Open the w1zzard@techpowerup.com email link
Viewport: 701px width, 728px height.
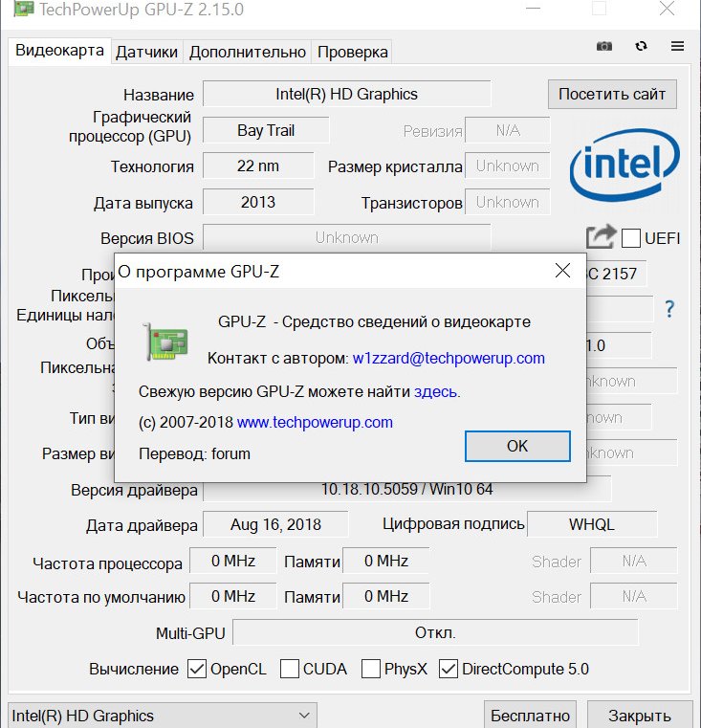pos(449,358)
